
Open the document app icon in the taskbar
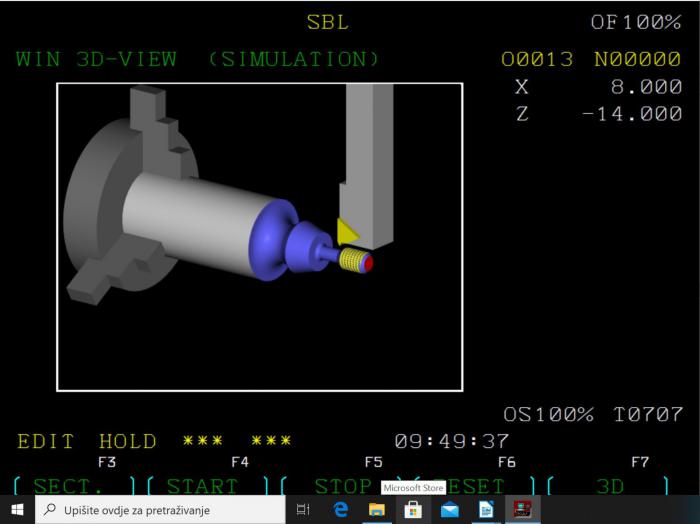coord(485,509)
